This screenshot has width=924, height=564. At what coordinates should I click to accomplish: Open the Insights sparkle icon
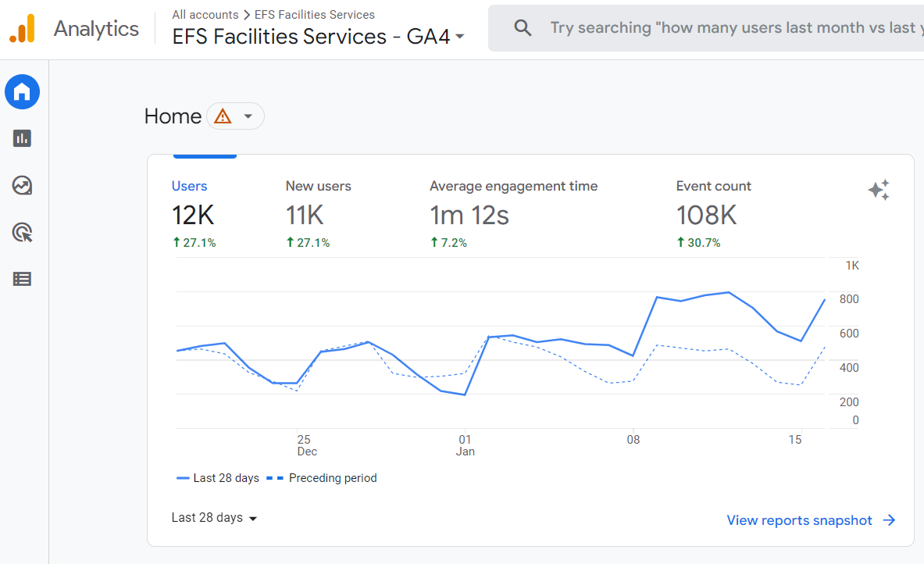(879, 190)
